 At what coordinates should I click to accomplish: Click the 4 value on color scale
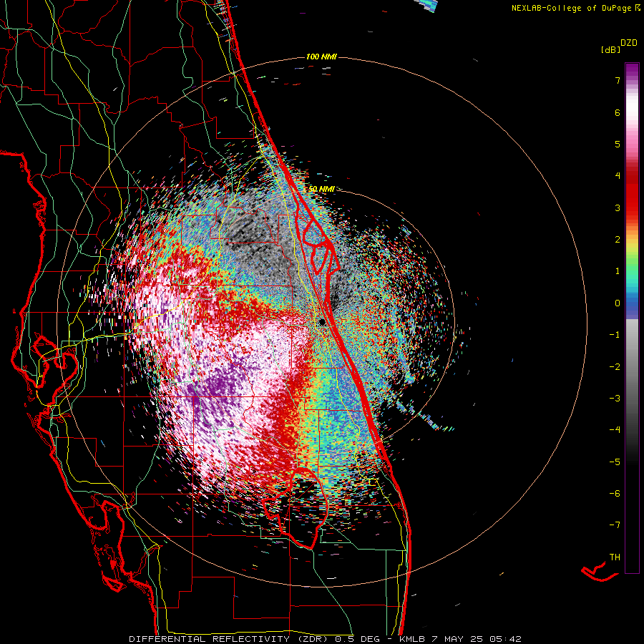[618, 176]
